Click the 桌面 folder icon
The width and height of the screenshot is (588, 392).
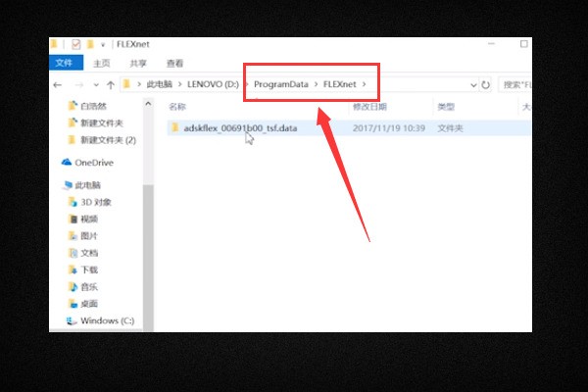[73, 304]
